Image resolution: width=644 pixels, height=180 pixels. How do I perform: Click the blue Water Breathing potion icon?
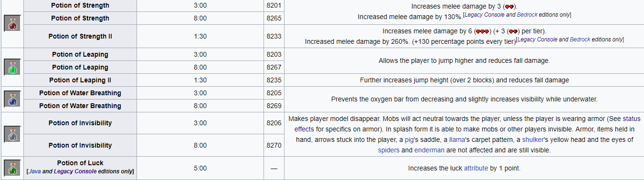12,99
